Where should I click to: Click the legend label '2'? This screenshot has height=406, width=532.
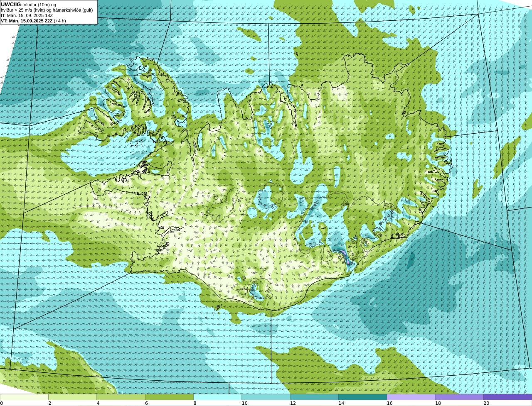[x=49, y=403]
